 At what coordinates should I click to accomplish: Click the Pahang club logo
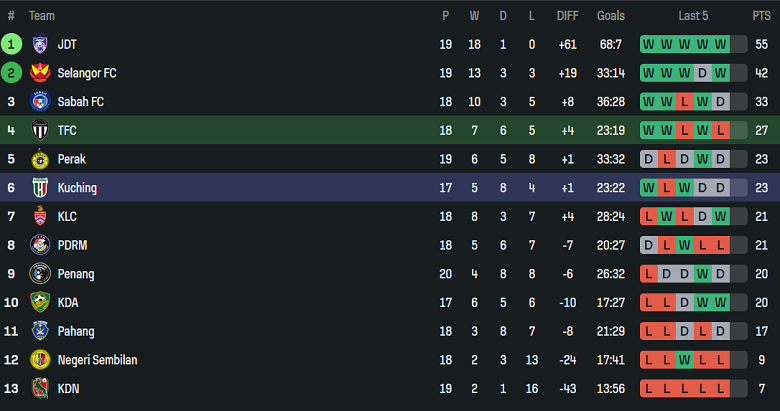(40, 331)
